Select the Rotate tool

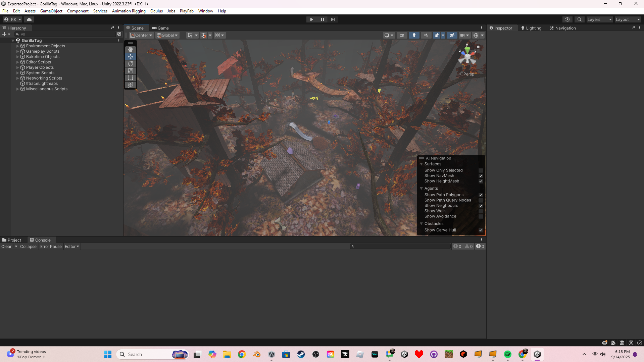[131, 64]
